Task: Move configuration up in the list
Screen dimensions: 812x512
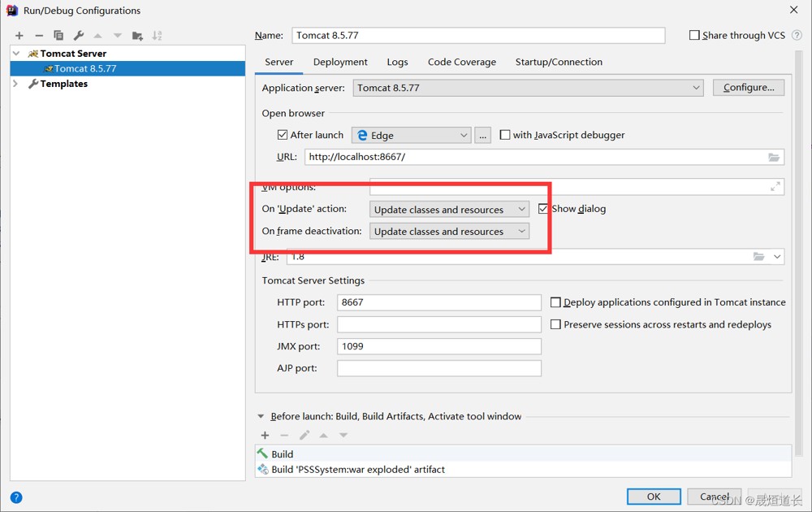Action: coord(98,36)
